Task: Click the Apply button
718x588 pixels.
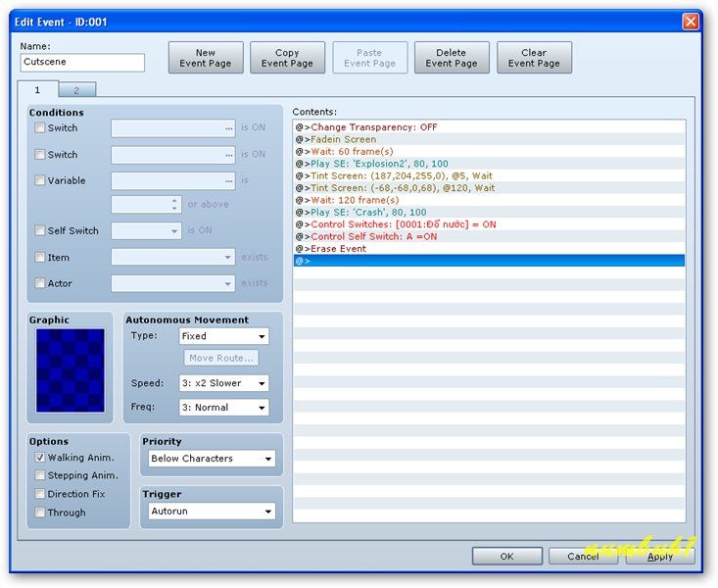Action: click(660, 556)
